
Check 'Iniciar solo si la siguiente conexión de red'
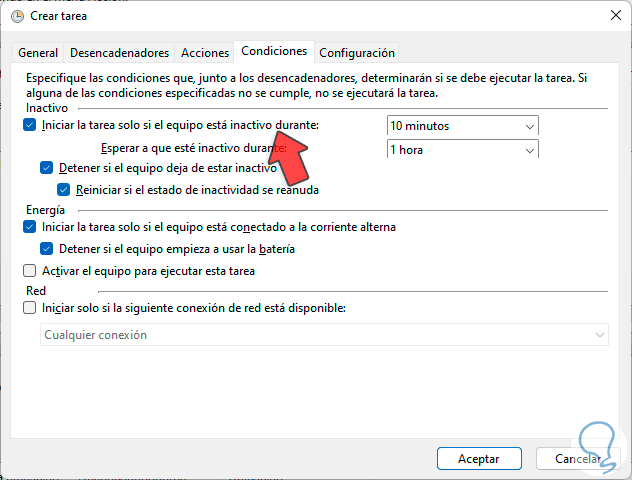[x=28, y=308]
